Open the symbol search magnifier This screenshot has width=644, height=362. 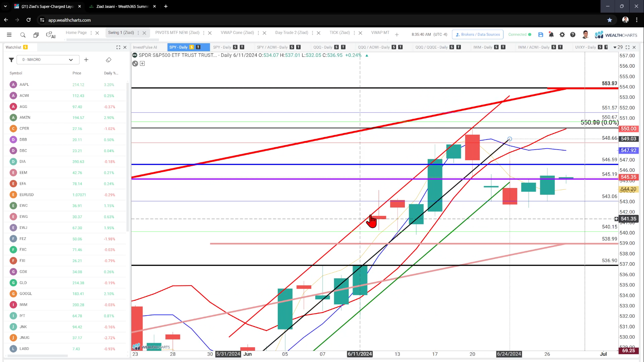(23, 35)
